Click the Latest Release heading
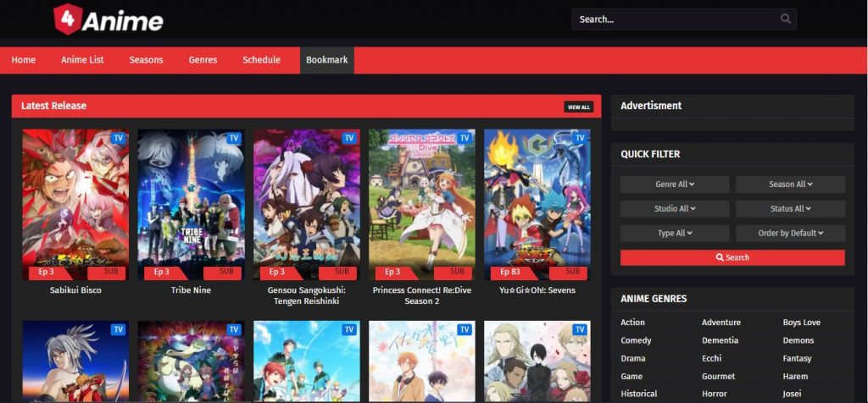Viewport: 868px width, 403px height. pos(53,106)
